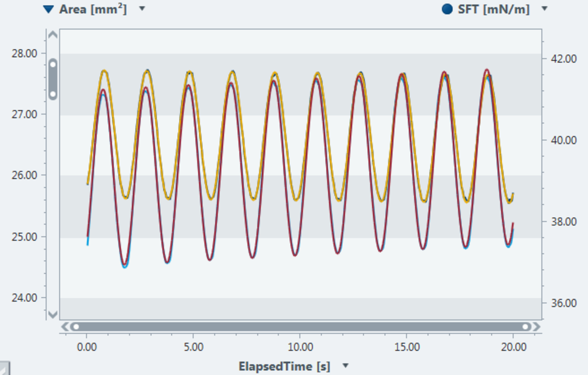588x375 pixels.
Task: Click the ElapsedTime [s] axis title
Action: coord(284,366)
